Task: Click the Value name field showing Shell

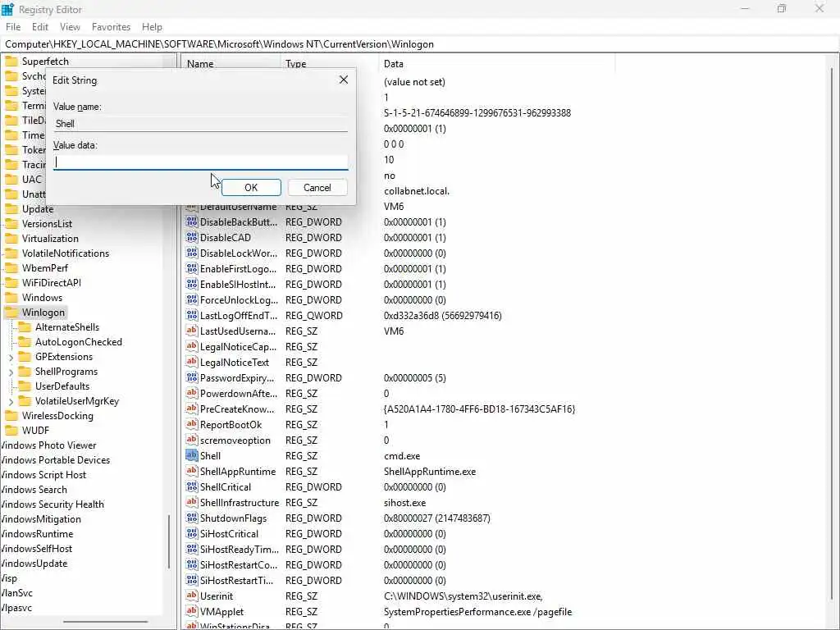Action: pyautogui.click(x=201, y=124)
